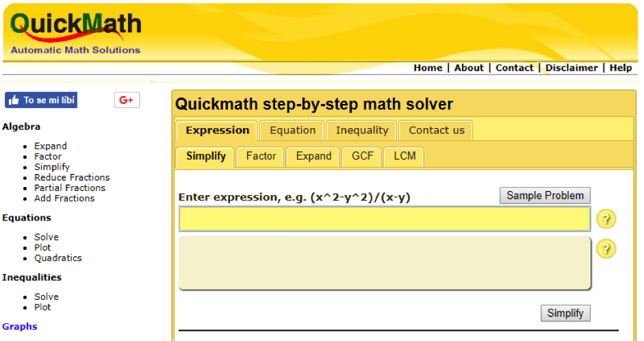The height and width of the screenshot is (341, 644).
Task: Click the QuickMath logo
Action: click(x=75, y=27)
